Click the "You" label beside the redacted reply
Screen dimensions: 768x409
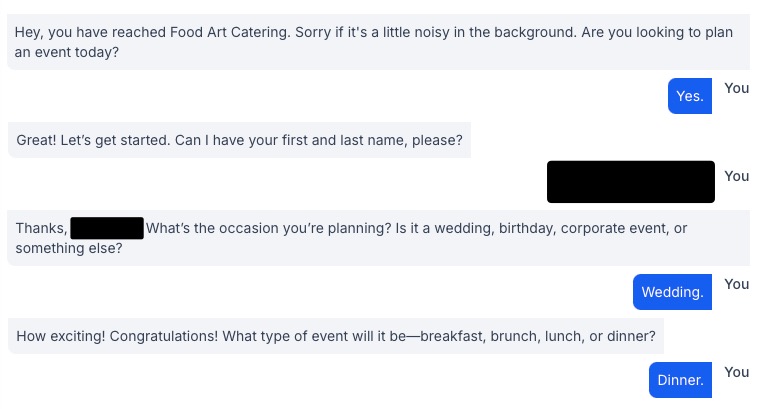coord(737,176)
